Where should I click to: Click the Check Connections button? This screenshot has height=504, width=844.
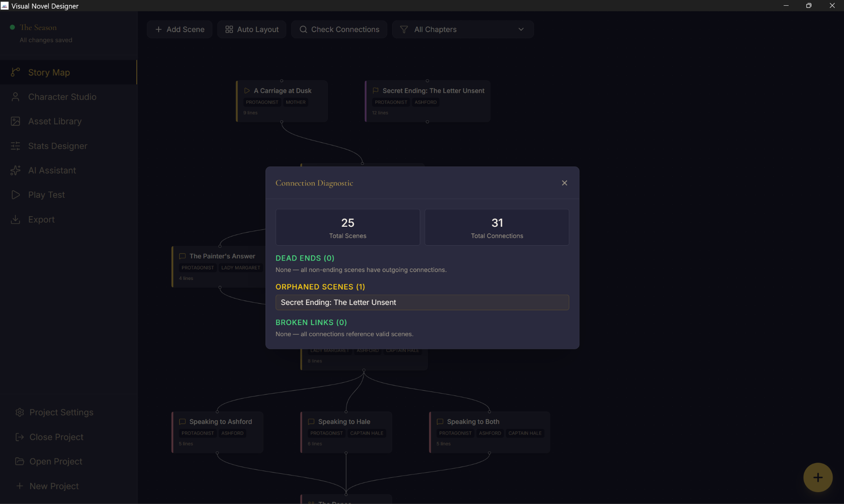[x=339, y=29]
